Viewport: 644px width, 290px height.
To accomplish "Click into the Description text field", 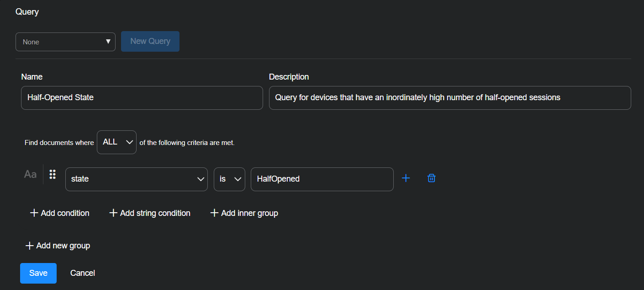I will (x=449, y=98).
